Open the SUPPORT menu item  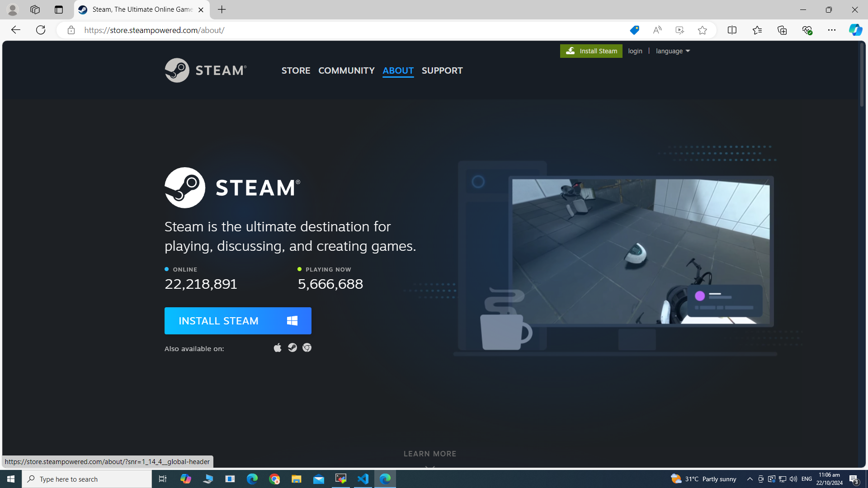tap(442, 70)
